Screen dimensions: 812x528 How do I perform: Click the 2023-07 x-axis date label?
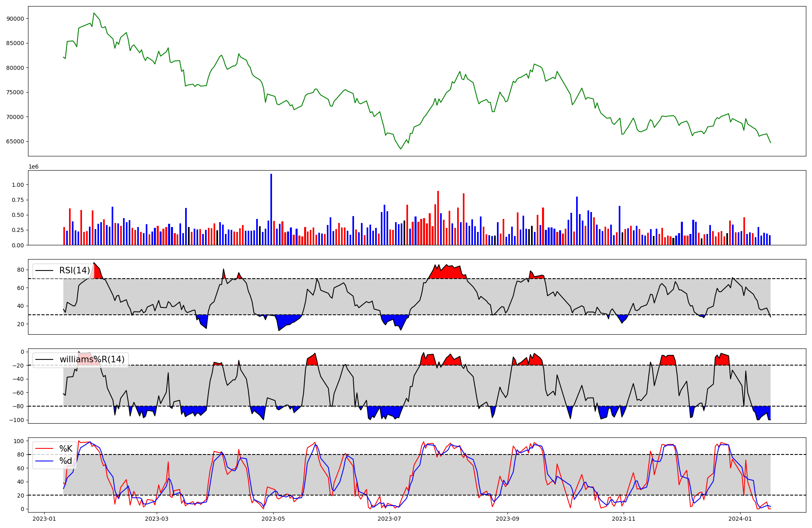click(390, 519)
